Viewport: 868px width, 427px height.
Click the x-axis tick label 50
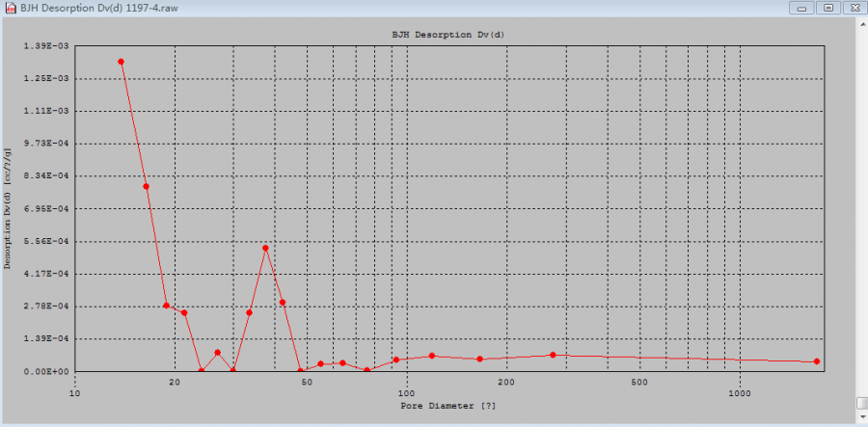coord(308,382)
